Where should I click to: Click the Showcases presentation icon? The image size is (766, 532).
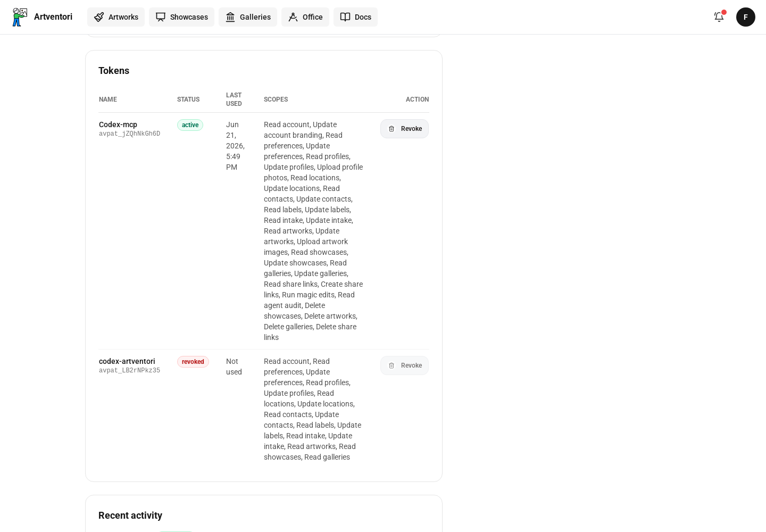point(161,17)
